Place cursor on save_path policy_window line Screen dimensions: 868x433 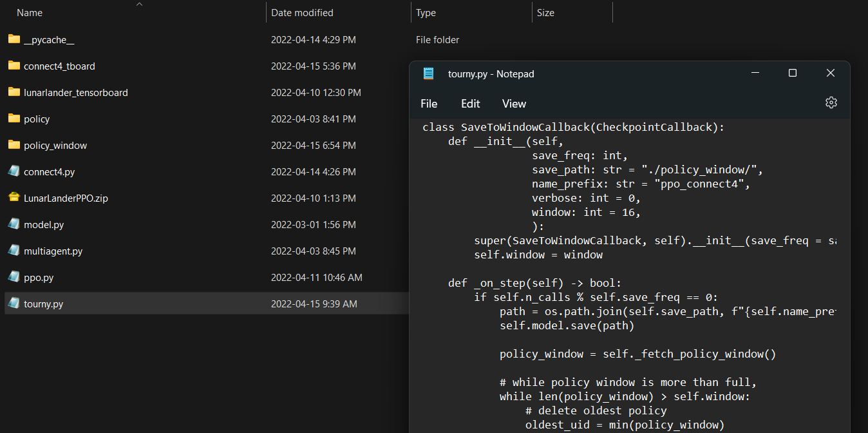pyautogui.click(x=647, y=170)
